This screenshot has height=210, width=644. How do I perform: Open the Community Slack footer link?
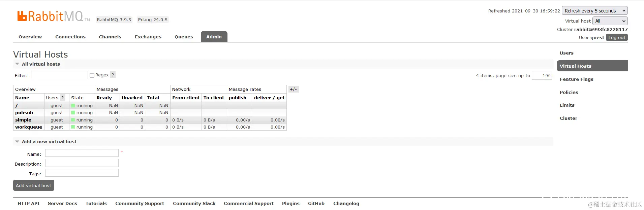[194, 203]
